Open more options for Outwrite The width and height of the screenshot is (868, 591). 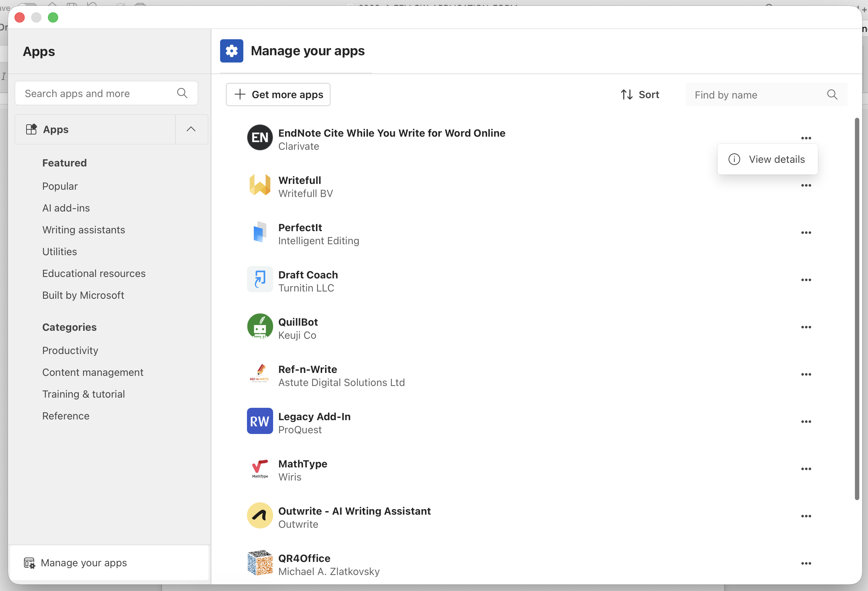point(806,516)
